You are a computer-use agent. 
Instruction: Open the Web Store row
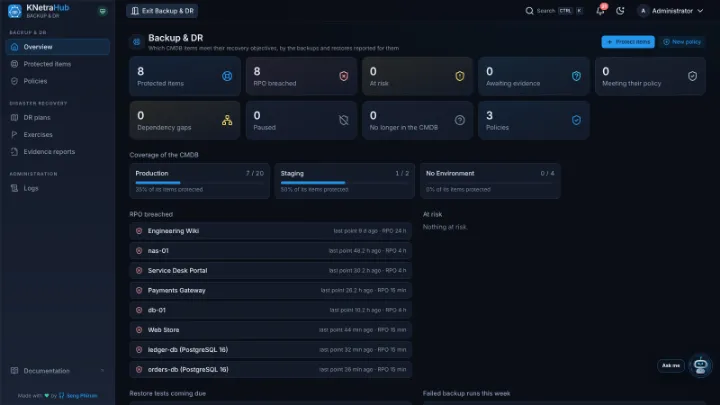click(270, 330)
